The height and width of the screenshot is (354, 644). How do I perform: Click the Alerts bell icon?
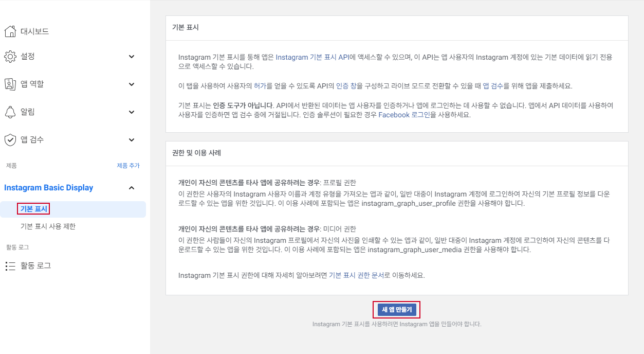(10, 112)
